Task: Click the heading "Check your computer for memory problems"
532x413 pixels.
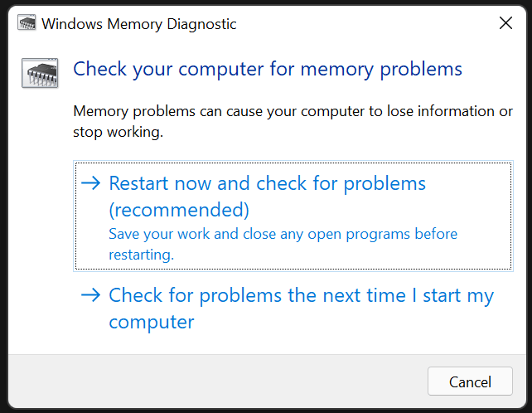Action: coord(268,68)
